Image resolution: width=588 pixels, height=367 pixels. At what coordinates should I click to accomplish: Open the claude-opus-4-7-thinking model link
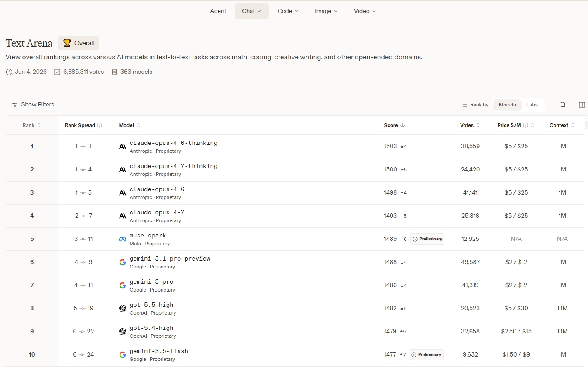tap(173, 166)
